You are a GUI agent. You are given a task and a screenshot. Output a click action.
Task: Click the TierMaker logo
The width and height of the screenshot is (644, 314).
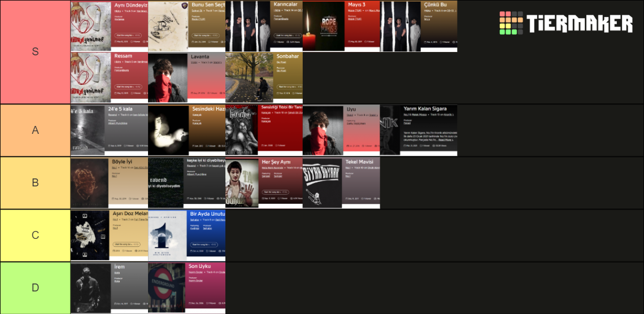tap(566, 23)
